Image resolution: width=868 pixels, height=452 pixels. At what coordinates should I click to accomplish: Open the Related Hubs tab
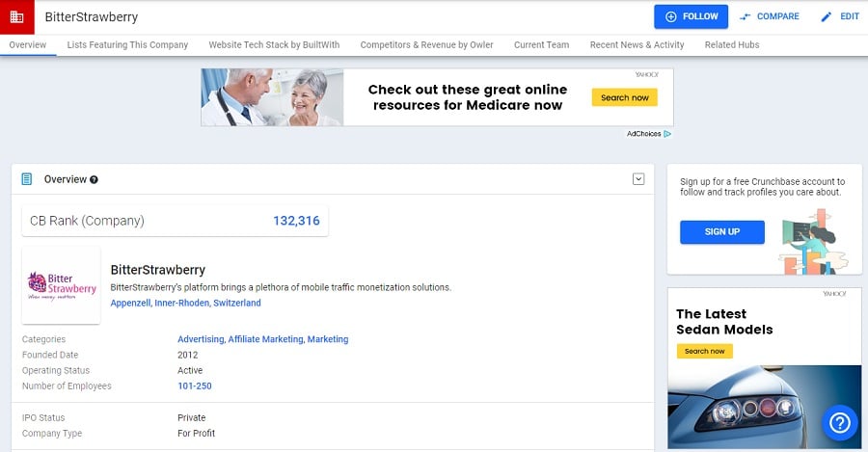(732, 44)
